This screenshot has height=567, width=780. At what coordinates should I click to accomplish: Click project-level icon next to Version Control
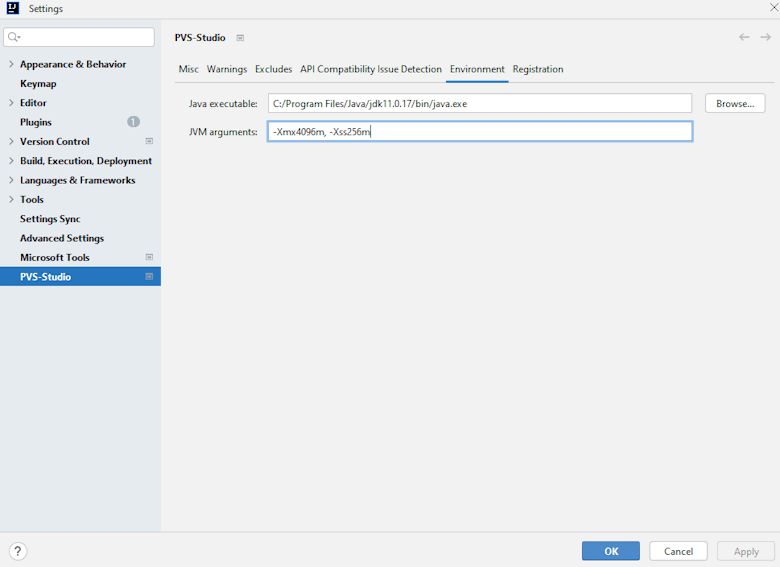coord(149,142)
